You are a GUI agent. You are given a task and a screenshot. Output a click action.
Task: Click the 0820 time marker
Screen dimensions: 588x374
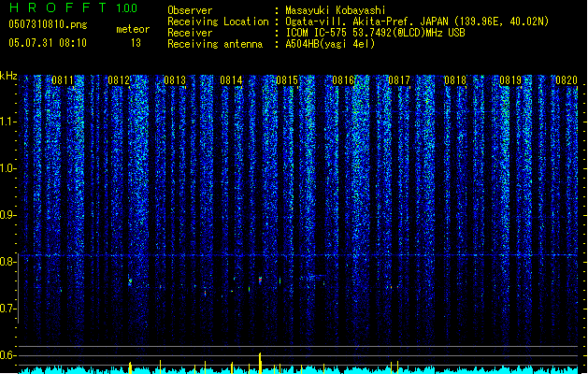click(566, 80)
